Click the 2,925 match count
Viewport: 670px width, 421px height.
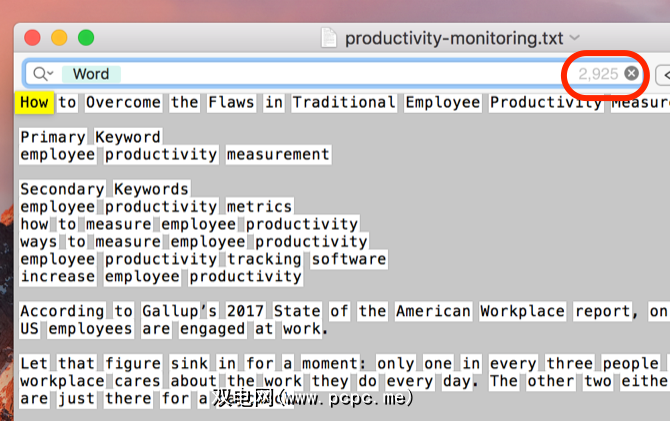tap(597, 74)
